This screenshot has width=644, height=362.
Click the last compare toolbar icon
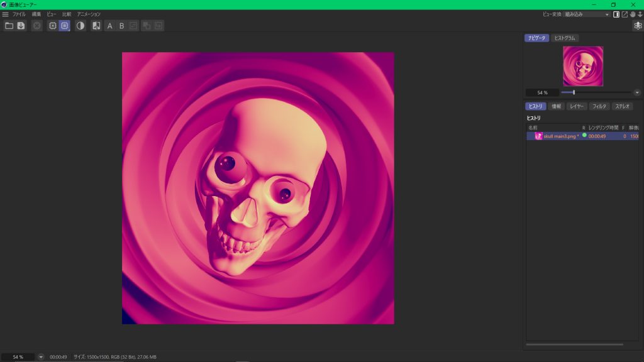click(x=158, y=26)
